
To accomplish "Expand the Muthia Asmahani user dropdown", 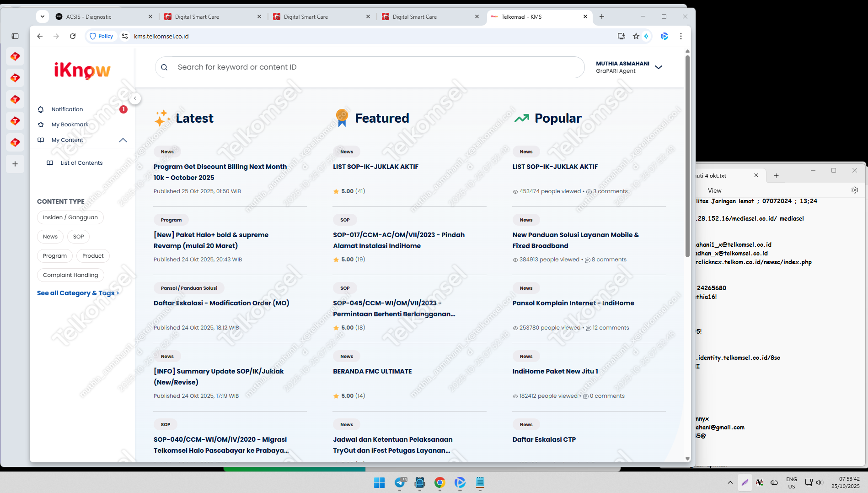I will (659, 67).
